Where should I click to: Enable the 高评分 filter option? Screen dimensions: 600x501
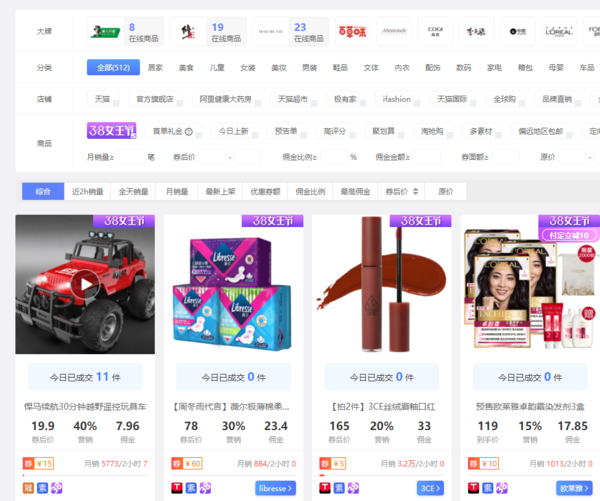[x=333, y=131]
